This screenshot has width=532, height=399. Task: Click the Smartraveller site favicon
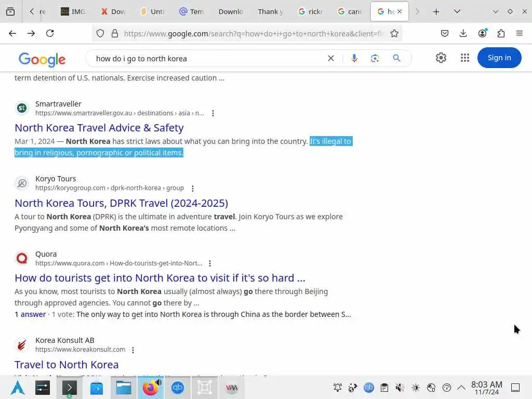[x=22, y=108]
